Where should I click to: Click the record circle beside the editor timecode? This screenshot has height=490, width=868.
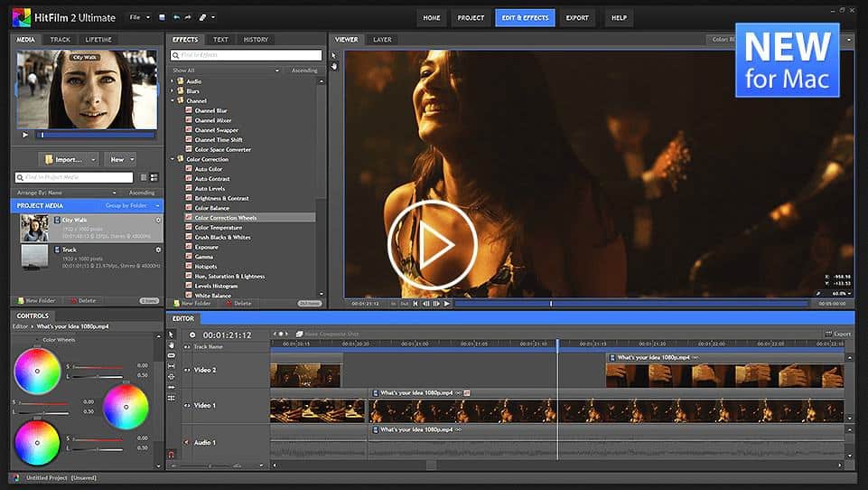pos(192,335)
